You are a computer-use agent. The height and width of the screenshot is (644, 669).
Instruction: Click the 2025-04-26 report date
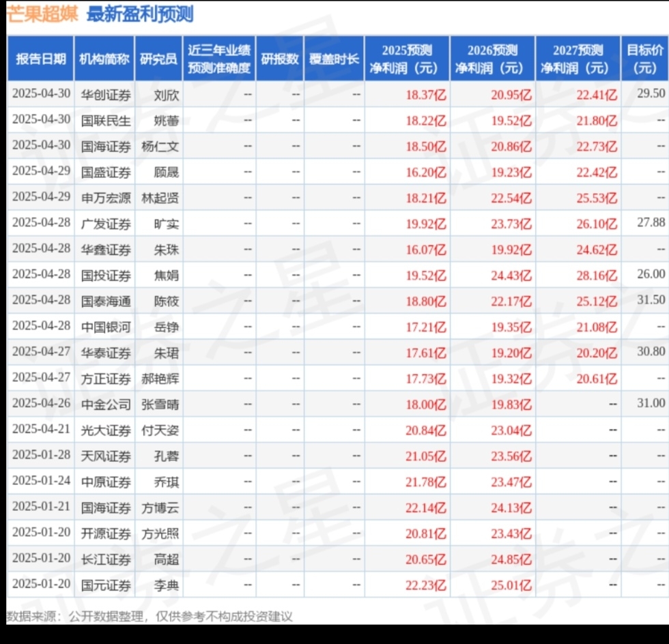(x=41, y=403)
